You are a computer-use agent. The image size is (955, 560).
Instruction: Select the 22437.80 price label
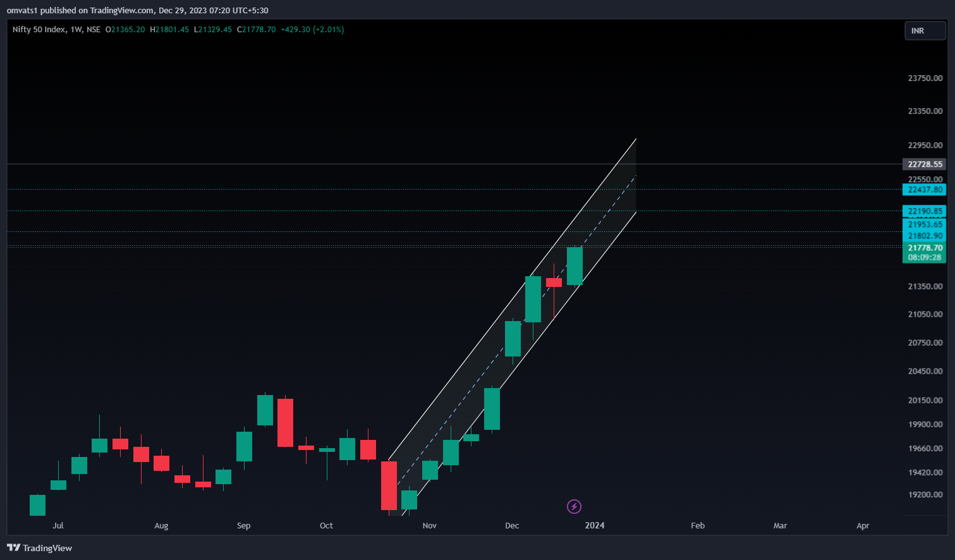click(925, 190)
